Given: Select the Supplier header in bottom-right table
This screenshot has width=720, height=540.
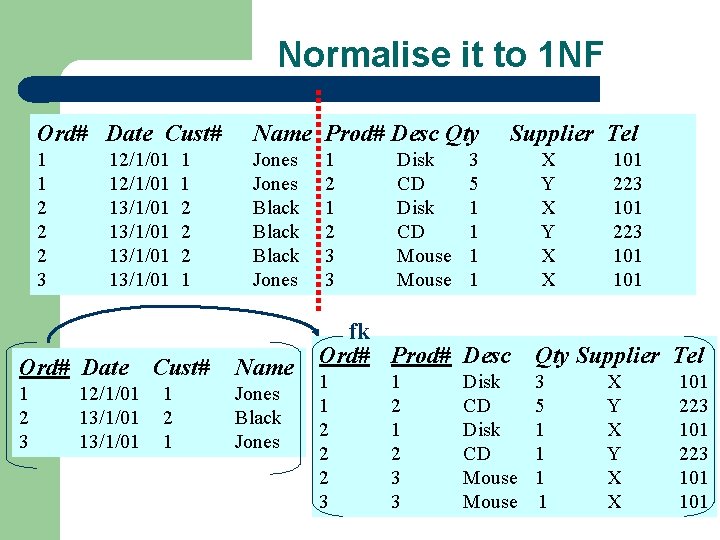Looking at the screenshot, I should tap(618, 356).
